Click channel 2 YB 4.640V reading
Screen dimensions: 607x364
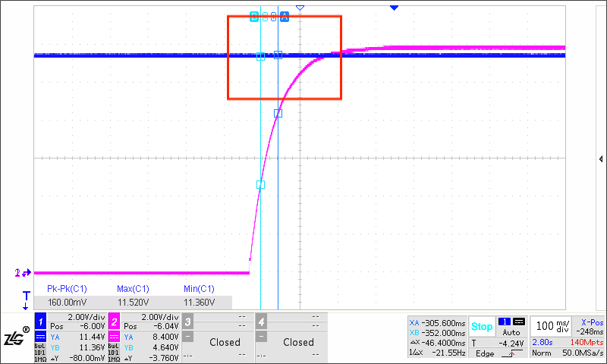click(151, 347)
